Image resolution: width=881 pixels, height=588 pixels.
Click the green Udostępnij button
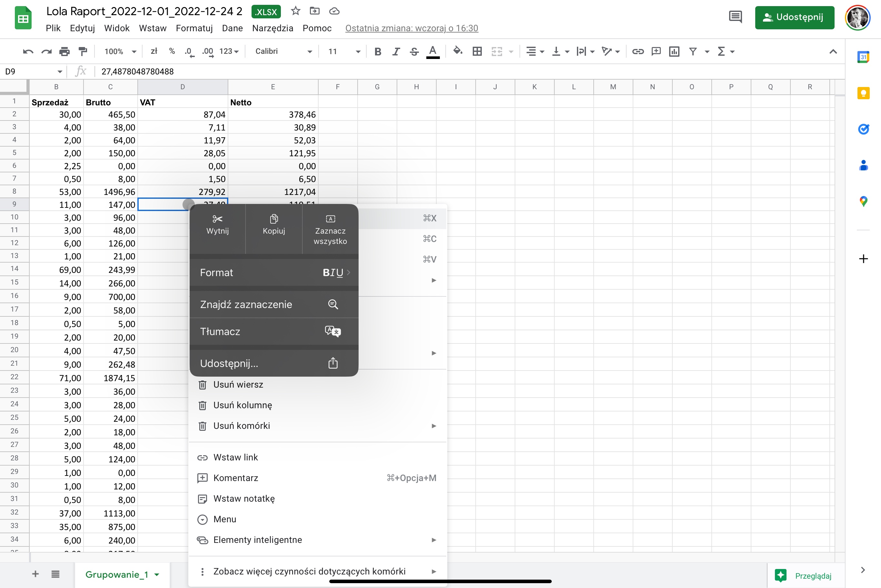point(794,17)
